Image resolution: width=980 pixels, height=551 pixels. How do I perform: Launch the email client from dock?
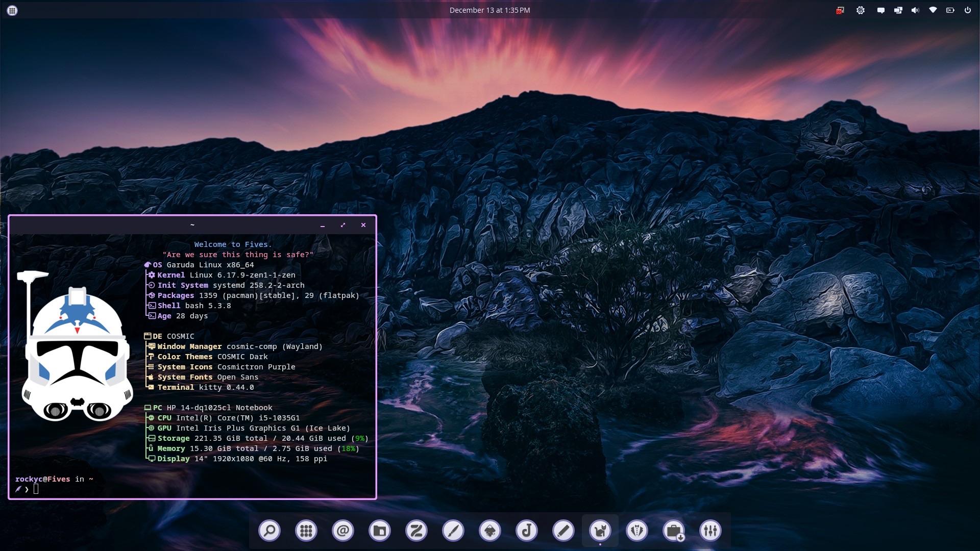(343, 531)
